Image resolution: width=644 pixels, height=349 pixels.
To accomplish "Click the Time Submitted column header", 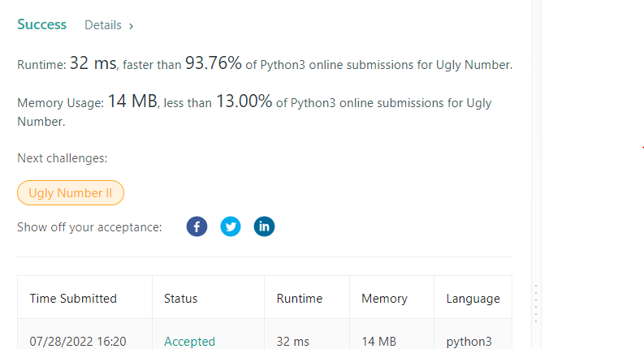I will click(73, 299).
